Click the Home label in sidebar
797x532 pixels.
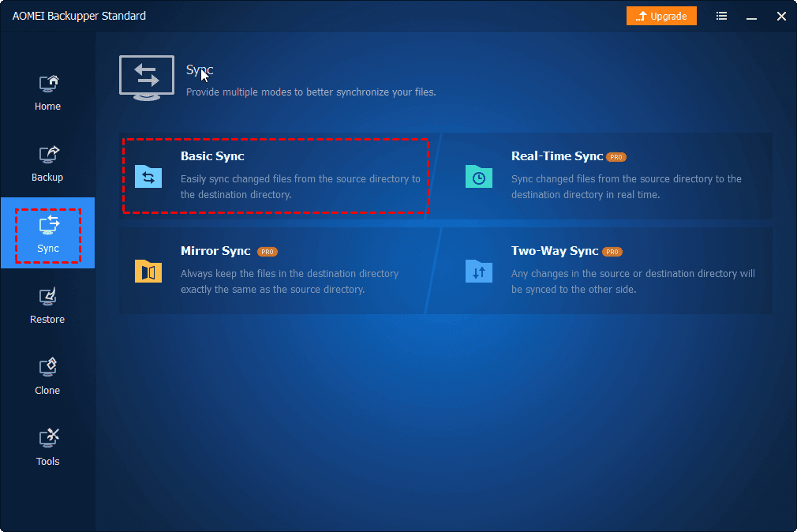point(48,107)
